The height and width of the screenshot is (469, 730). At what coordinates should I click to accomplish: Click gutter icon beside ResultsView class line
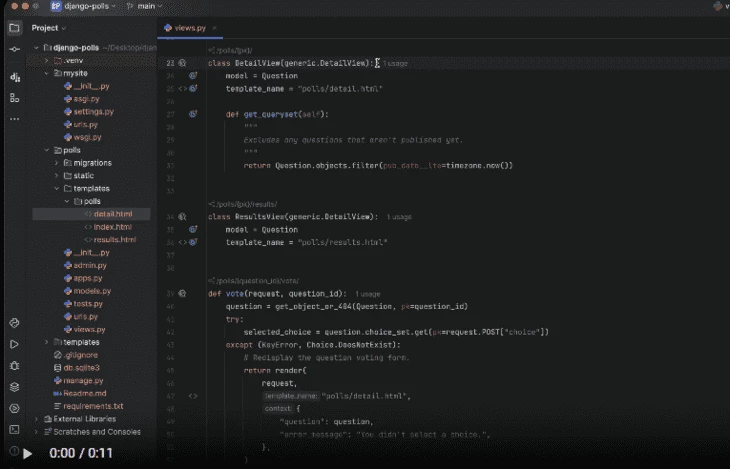[182, 217]
